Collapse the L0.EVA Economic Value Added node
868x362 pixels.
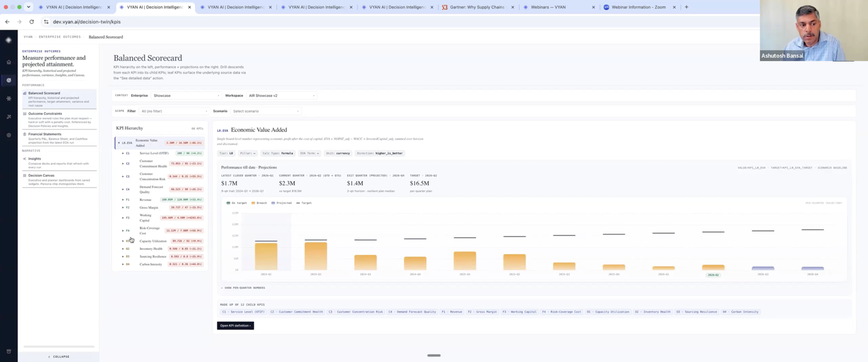[x=119, y=143]
